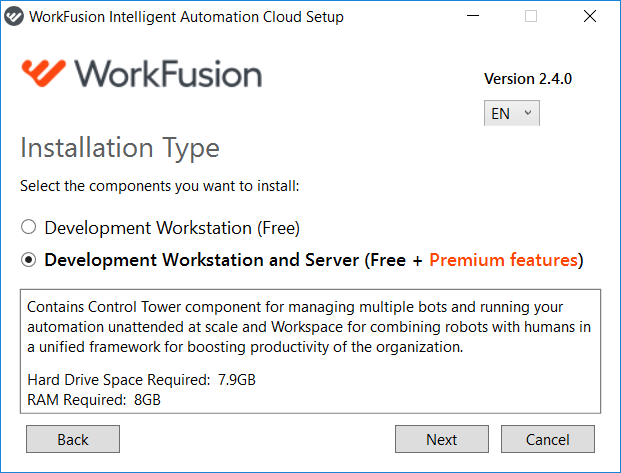Click the RAM Required 8GB line
Screen dimensions: 621x473
pos(94,400)
